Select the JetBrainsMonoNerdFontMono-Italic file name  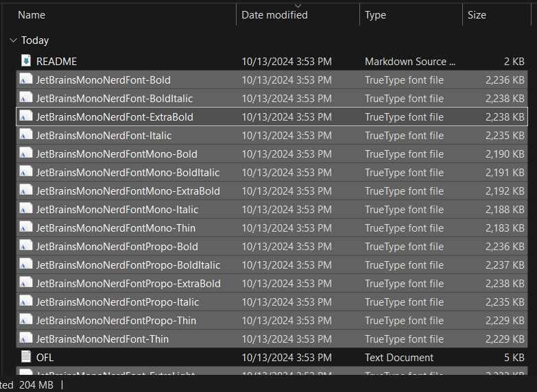coord(117,210)
